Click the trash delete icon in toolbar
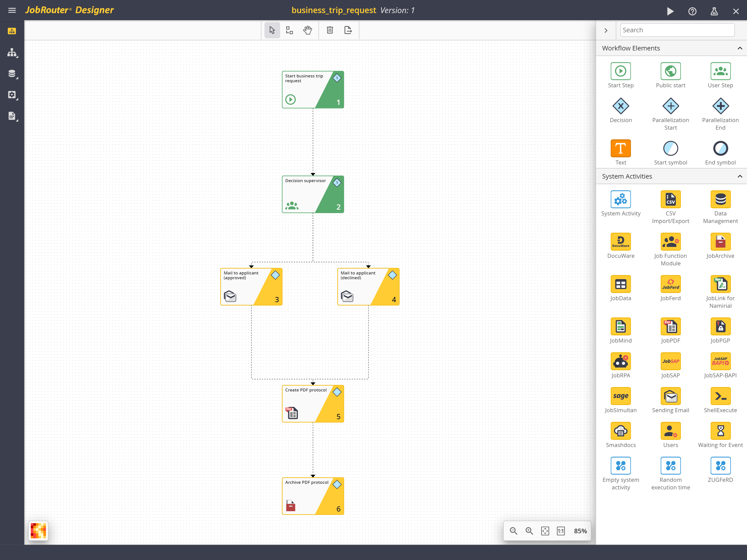This screenshot has height=560, width=747. point(330,30)
